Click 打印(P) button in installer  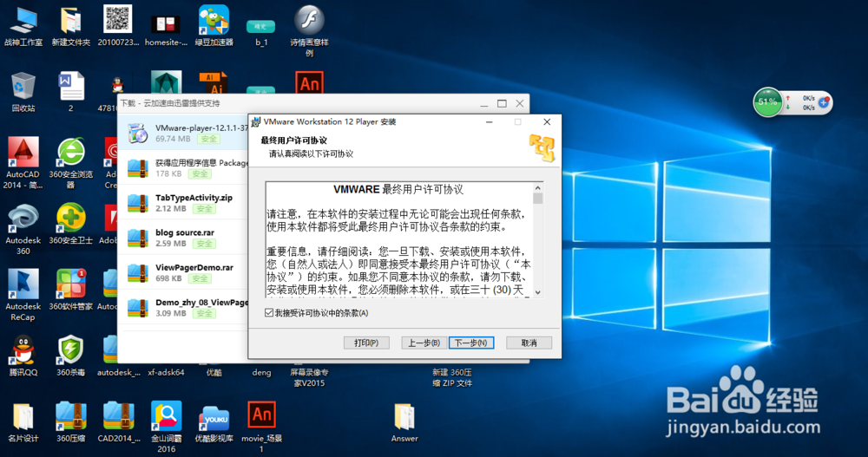pos(366,343)
